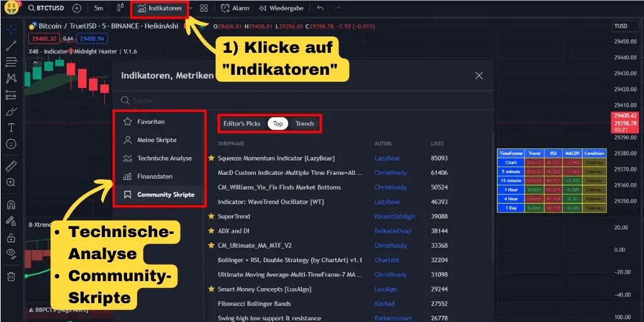
Task: Toggle star for Smart Money Concepts [LuxAlgo]
Action: click(x=211, y=289)
